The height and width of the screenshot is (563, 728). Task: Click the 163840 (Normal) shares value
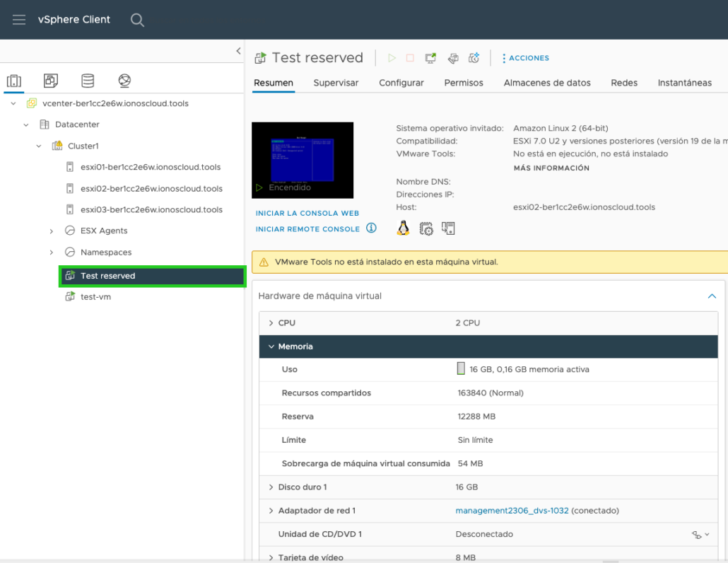491,393
